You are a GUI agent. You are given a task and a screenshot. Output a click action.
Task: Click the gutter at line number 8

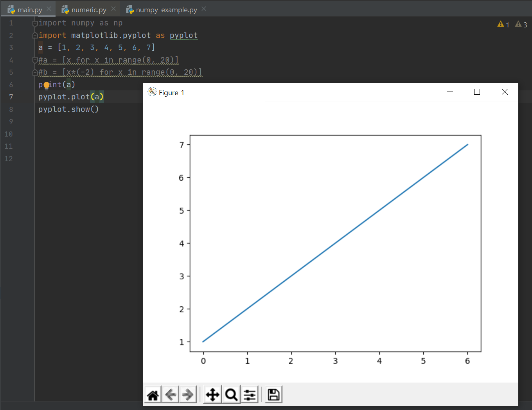point(11,110)
